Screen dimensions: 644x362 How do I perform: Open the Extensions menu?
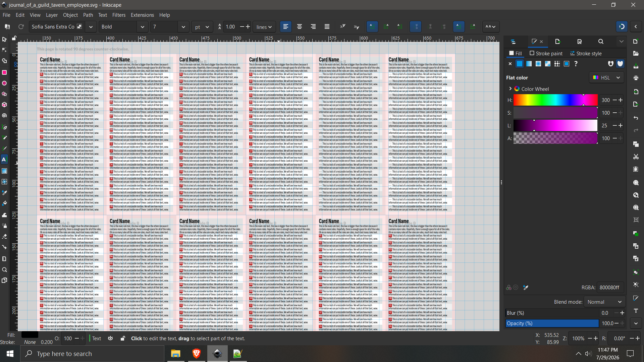[x=142, y=15]
